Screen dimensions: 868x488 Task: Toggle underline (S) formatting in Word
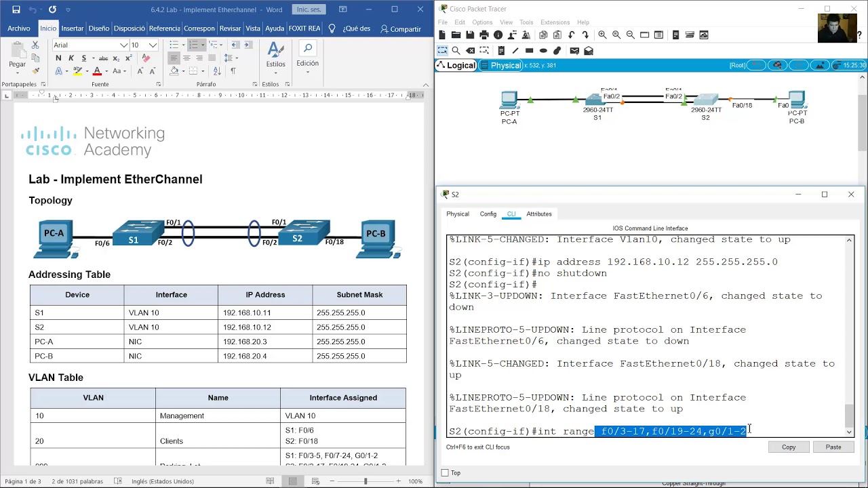pos(83,58)
